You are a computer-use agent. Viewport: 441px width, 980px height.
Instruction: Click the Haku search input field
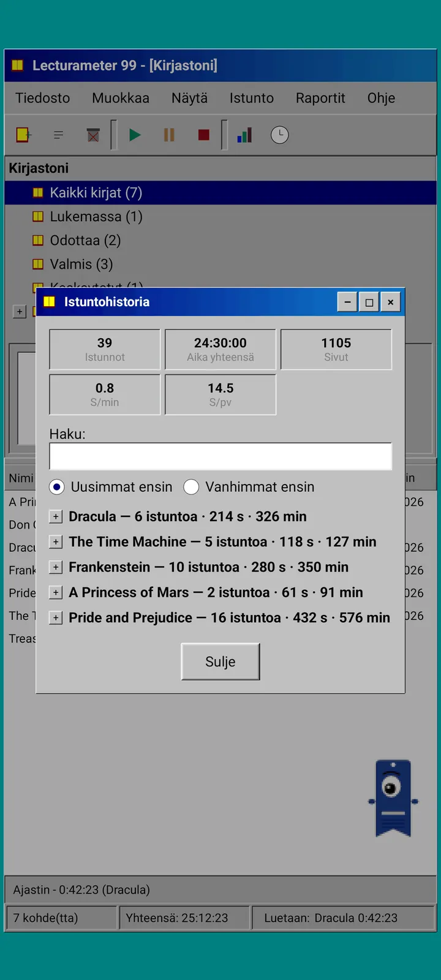point(221,456)
